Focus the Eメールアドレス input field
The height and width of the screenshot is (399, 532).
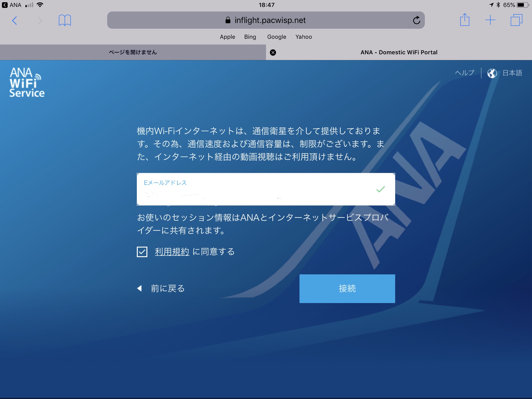coord(266,189)
